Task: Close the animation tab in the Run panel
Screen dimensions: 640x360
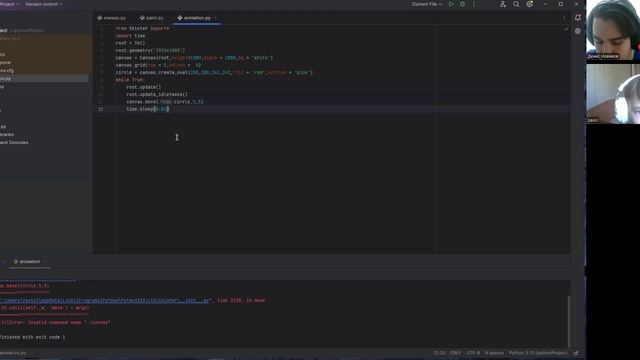Action: click(x=45, y=262)
